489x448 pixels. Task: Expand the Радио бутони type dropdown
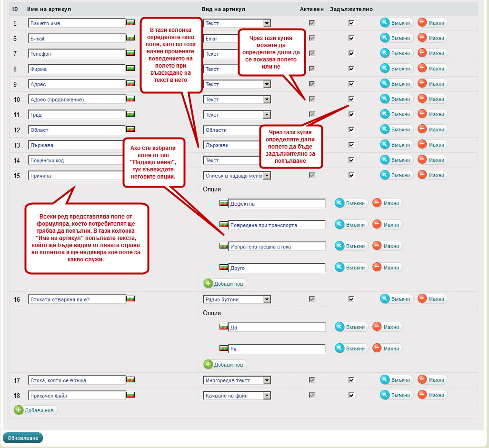(267, 299)
